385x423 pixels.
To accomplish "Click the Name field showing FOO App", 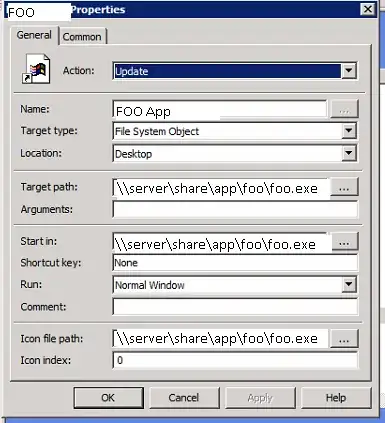I will point(220,110).
